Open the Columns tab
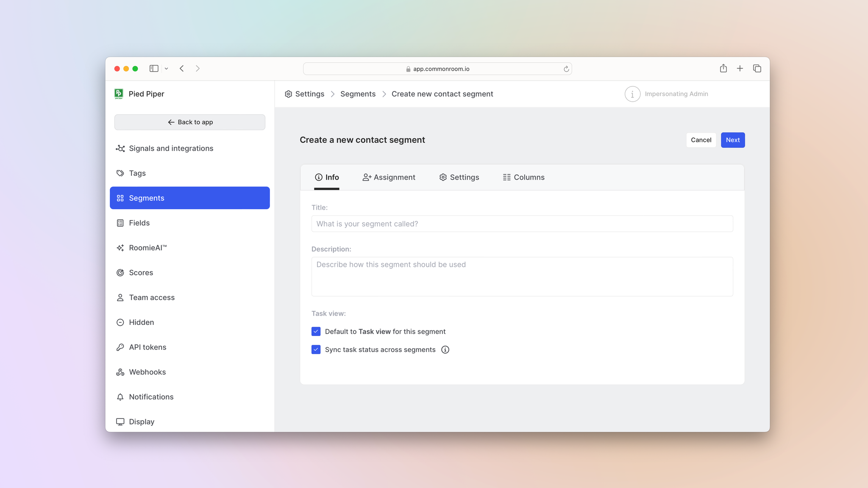Viewport: 868px width, 488px height. click(523, 177)
